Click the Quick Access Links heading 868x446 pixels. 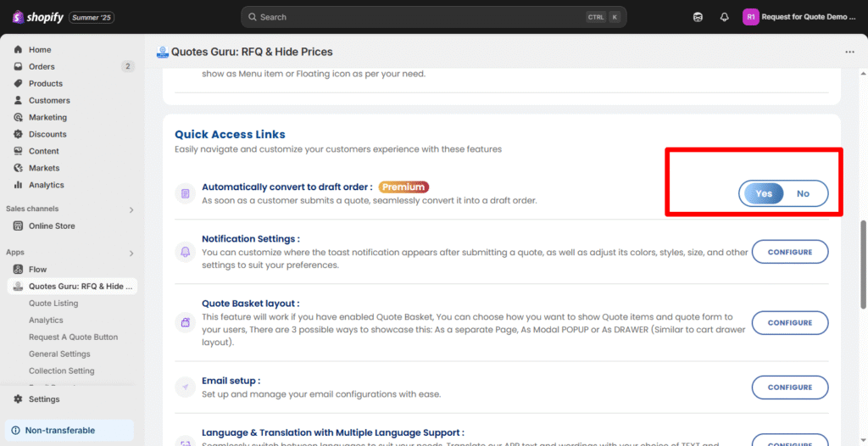tap(230, 134)
